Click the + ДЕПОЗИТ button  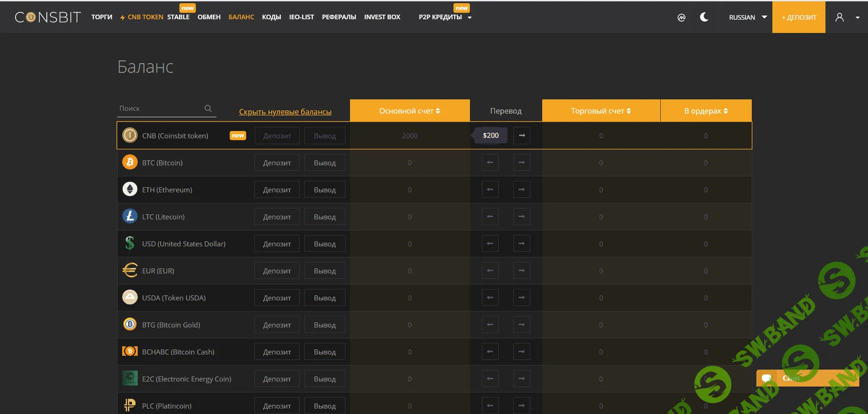point(799,17)
